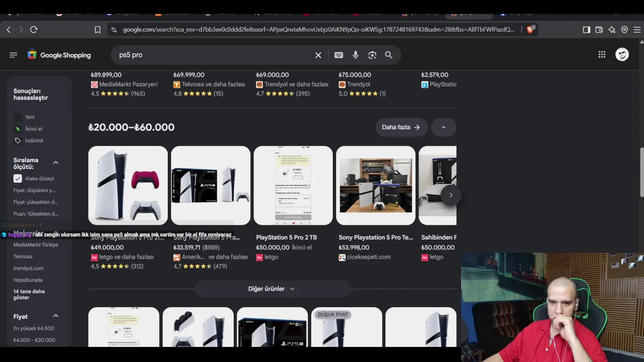View site information for google.com

(x=114, y=30)
